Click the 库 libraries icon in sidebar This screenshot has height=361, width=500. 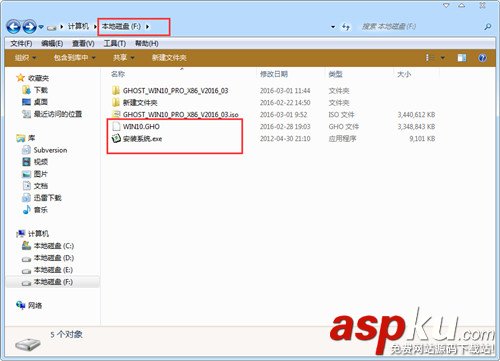[x=21, y=138]
